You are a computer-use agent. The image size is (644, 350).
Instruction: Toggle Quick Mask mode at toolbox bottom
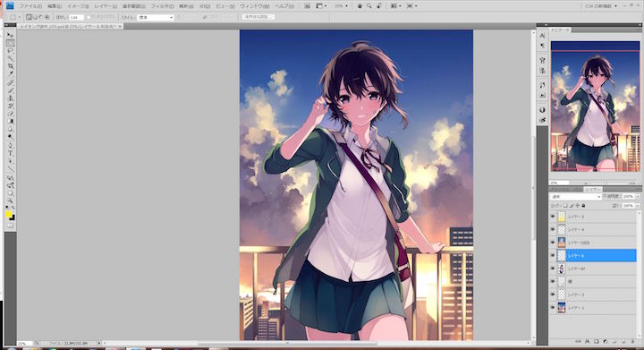click(x=10, y=226)
